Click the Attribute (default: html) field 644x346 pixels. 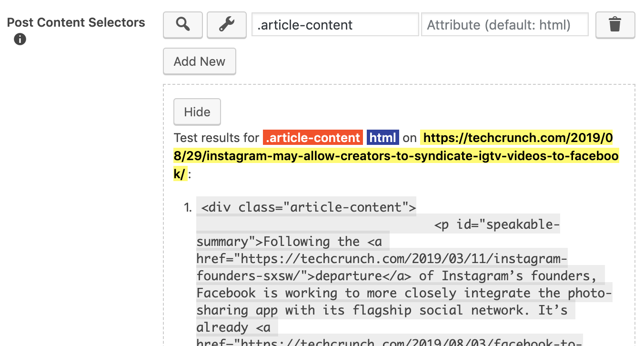(505, 25)
